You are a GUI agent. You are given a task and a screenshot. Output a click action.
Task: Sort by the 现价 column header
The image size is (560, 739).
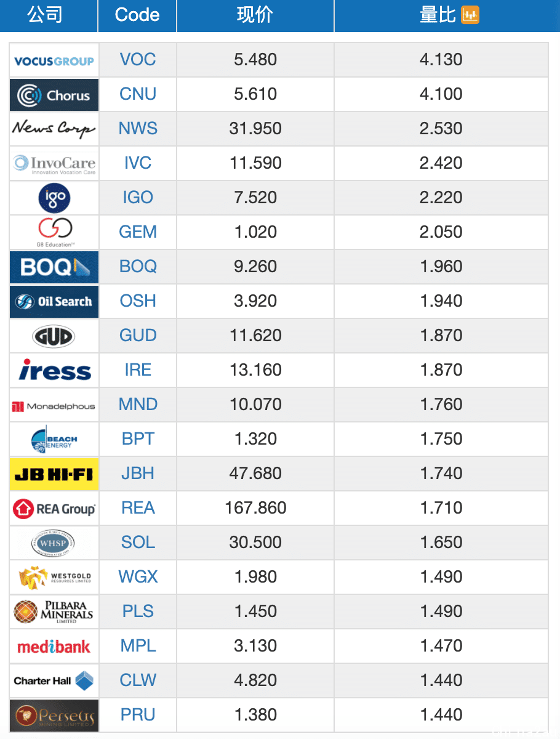(255, 15)
